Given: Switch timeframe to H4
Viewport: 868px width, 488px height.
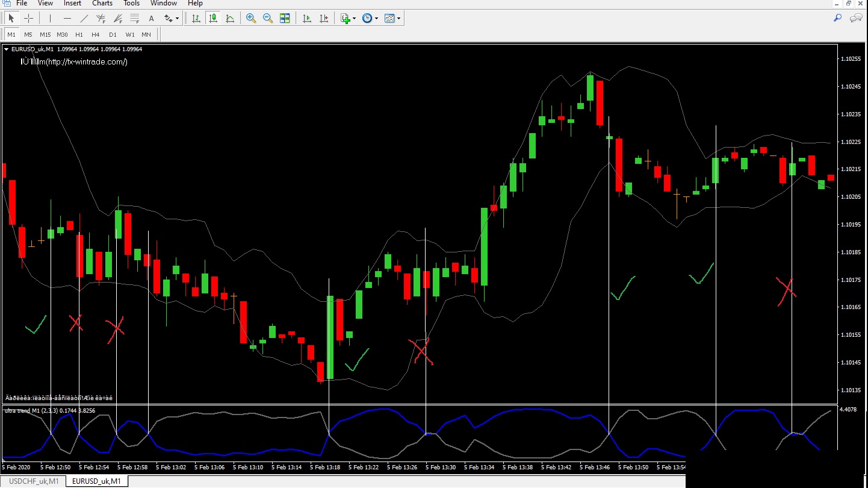Looking at the screenshot, I should (96, 34).
